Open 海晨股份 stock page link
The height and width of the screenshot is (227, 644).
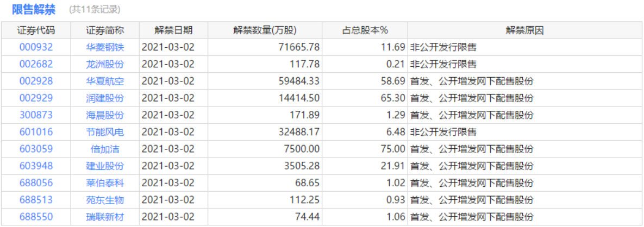coord(105,115)
